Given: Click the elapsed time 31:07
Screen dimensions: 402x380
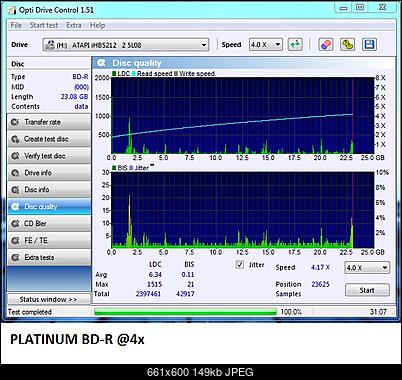Looking at the screenshot, I should point(378,312).
